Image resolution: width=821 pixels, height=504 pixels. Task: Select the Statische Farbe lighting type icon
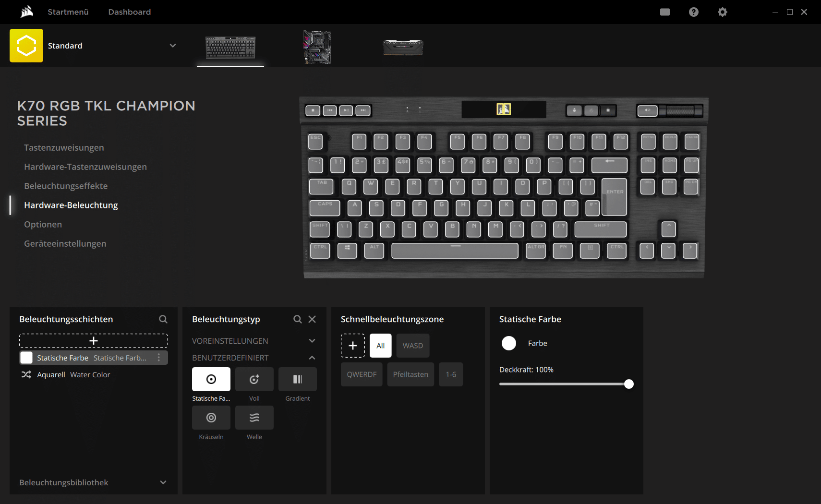point(211,379)
